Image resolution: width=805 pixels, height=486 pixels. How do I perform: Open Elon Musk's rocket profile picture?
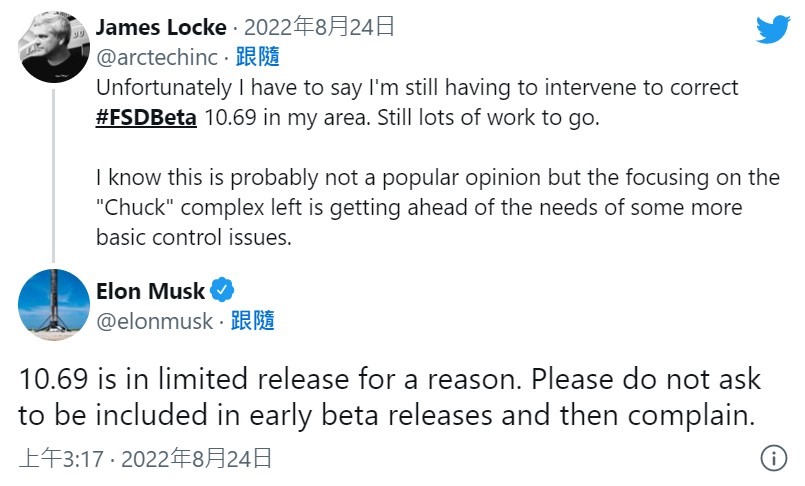coord(54,304)
